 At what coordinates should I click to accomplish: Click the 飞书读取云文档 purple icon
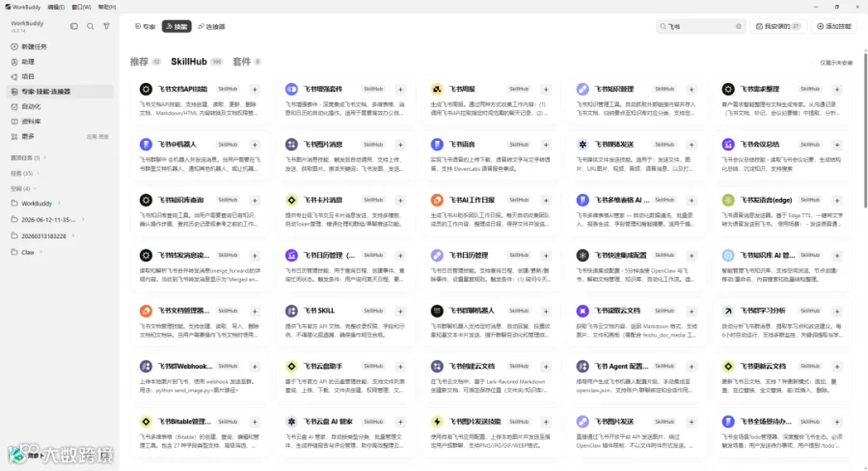click(583, 311)
